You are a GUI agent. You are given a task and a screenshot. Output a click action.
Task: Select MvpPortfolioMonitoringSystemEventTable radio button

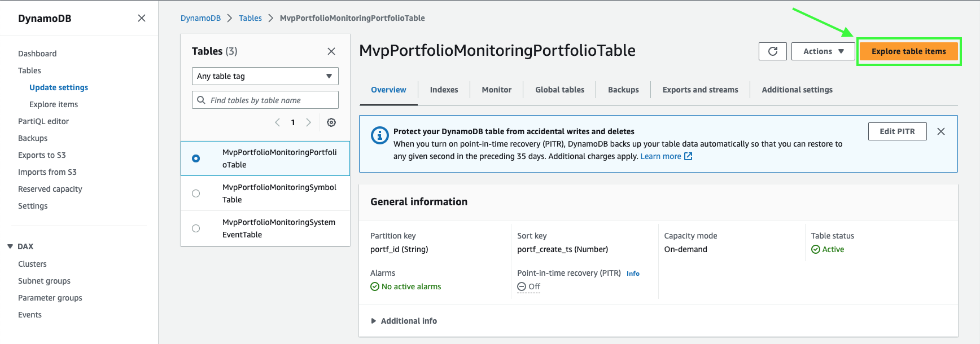click(x=196, y=228)
